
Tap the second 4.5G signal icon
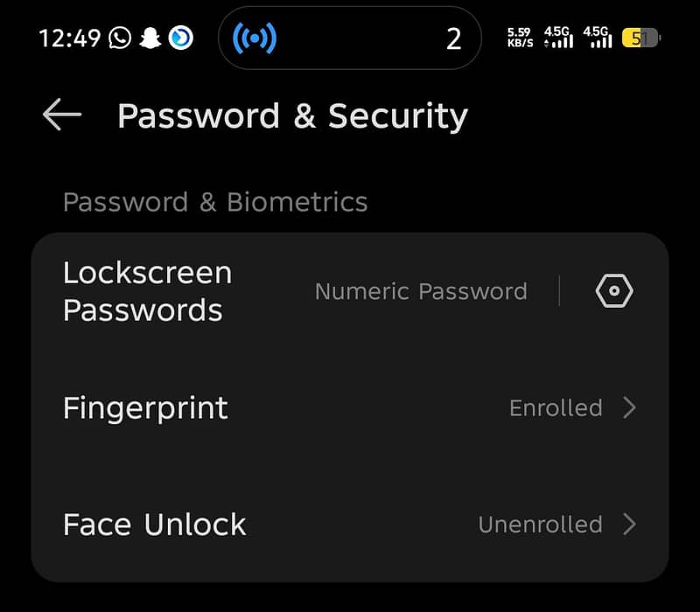tap(598, 37)
